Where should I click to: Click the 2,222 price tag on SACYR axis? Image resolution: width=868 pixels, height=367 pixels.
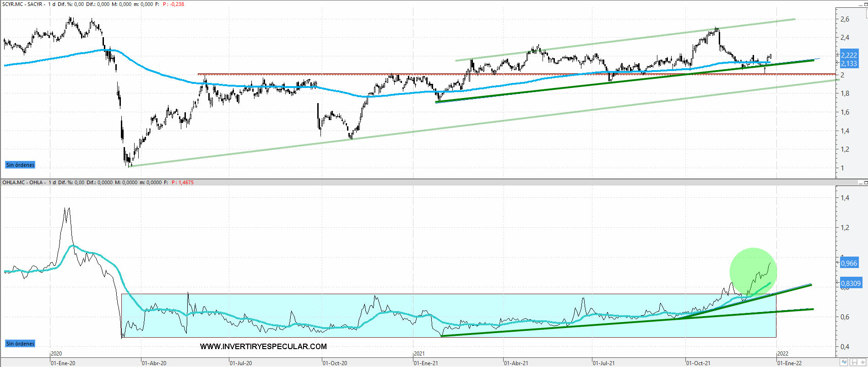[849, 55]
